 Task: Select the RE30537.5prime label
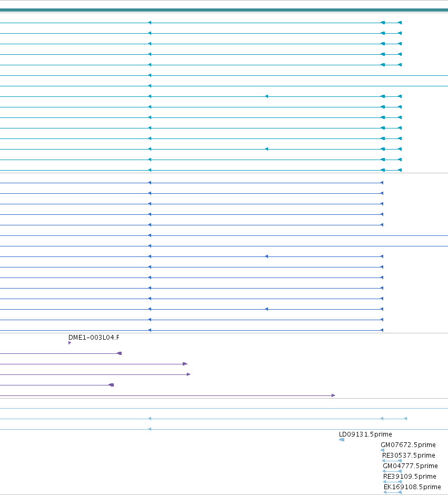[x=409, y=456]
